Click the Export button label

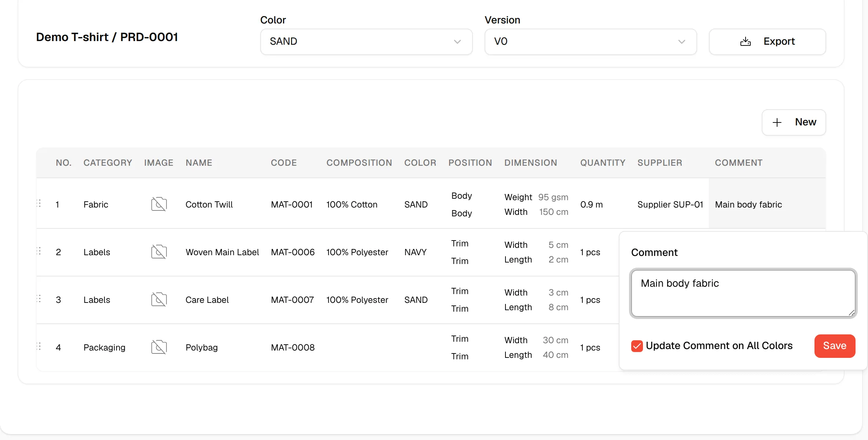pos(779,41)
